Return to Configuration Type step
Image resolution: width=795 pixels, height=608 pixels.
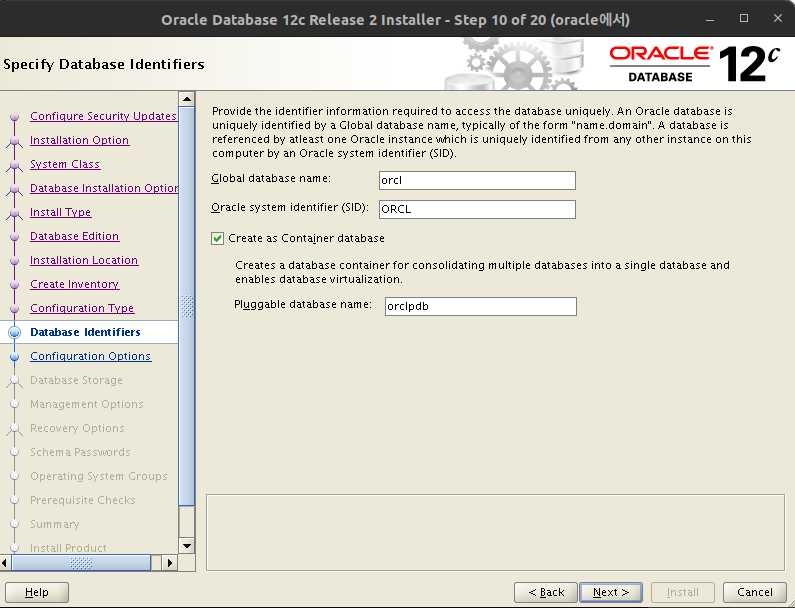pos(82,308)
